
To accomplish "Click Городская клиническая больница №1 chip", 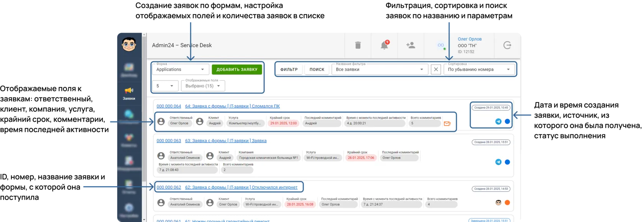I will click(x=268, y=158).
